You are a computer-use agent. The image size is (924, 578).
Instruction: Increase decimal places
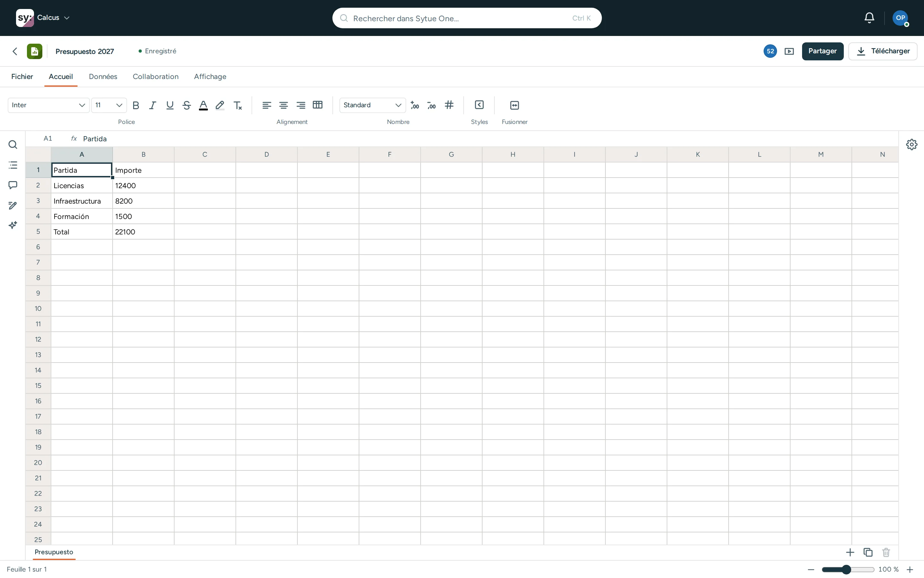tap(415, 105)
